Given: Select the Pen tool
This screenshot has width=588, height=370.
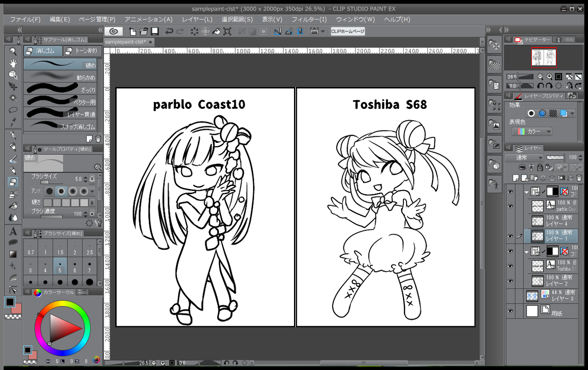Looking at the screenshot, I should [13, 135].
